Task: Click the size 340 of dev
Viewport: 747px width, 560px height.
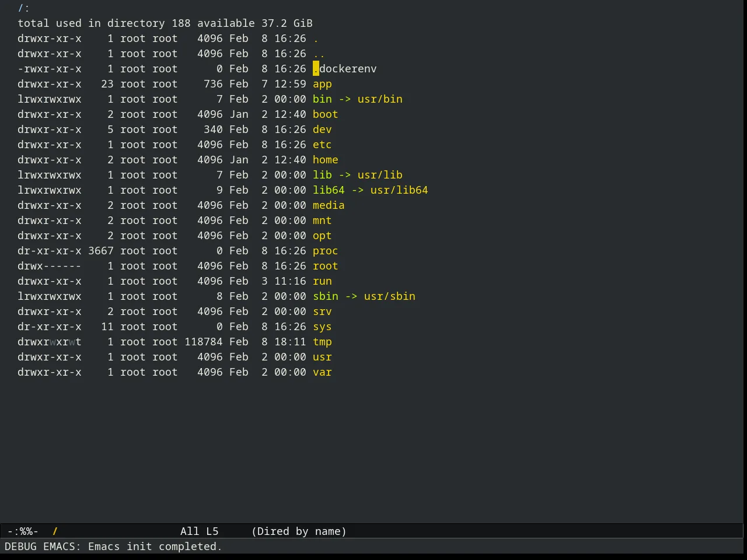Action: pyautogui.click(x=213, y=129)
